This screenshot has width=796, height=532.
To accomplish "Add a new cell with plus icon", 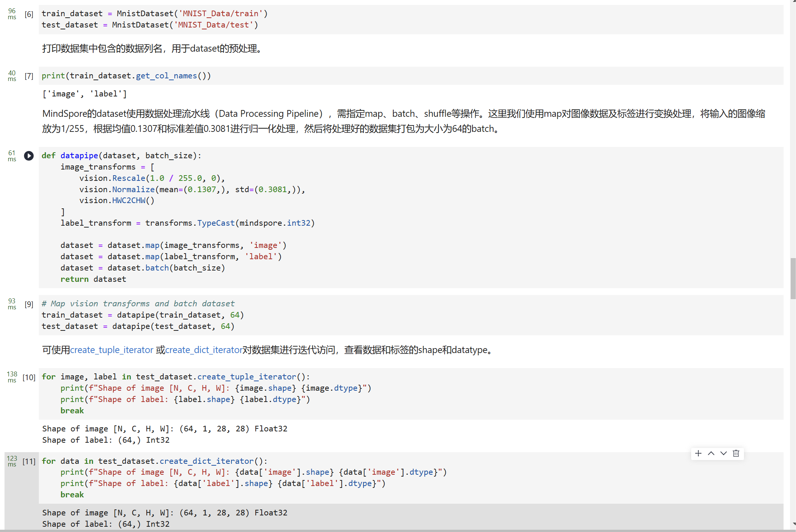I will [x=698, y=453].
